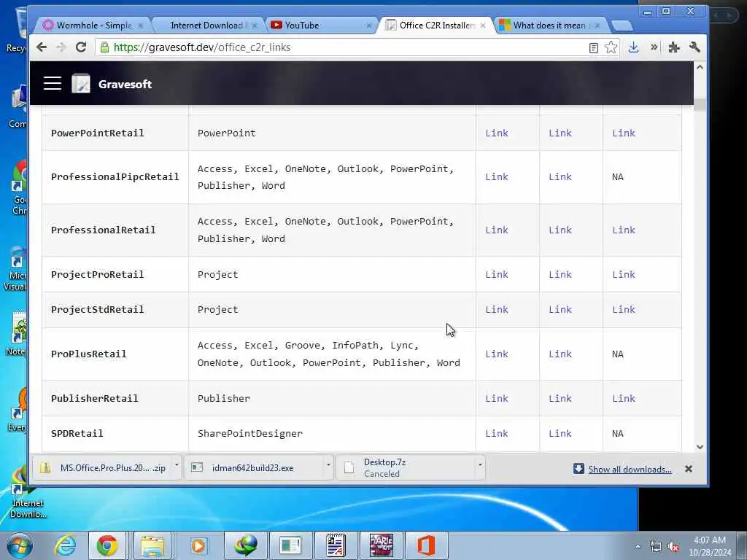This screenshot has width=747, height=560.
Task: Switch to the What does it mean tab
Action: (x=550, y=26)
